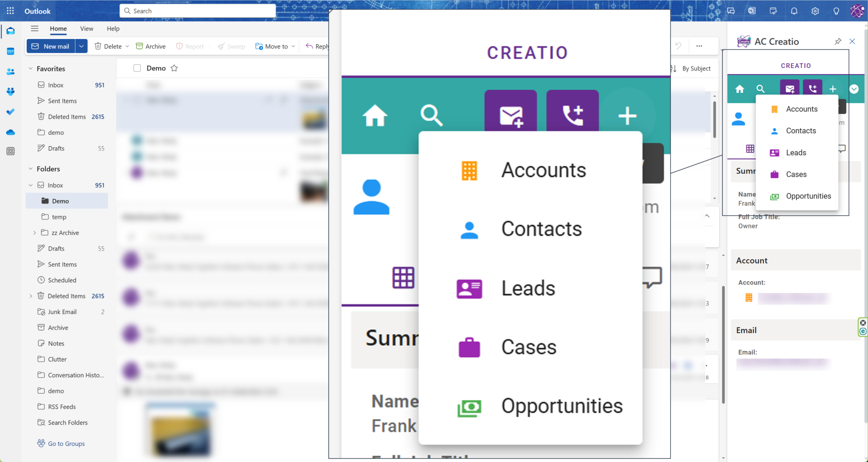Select the Home tab in Outlook ribbon
Image resolution: width=868 pixels, height=462 pixels.
tap(58, 28)
